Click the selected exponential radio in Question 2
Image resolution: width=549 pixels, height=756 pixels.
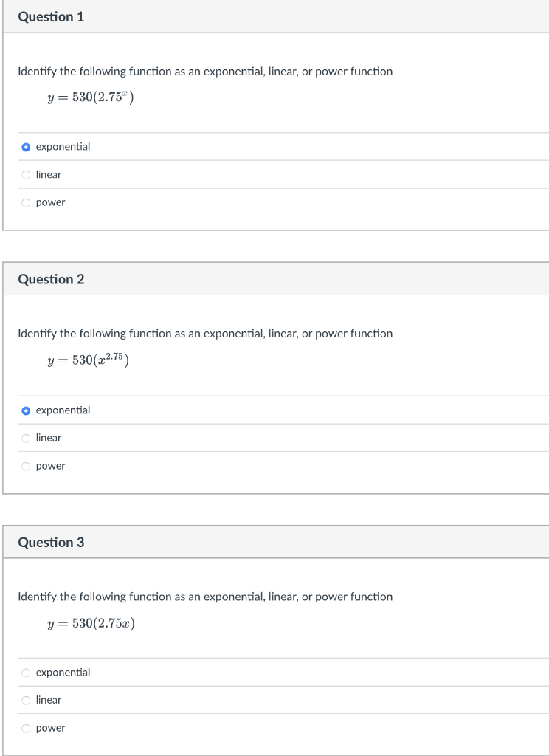(x=26, y=410)
